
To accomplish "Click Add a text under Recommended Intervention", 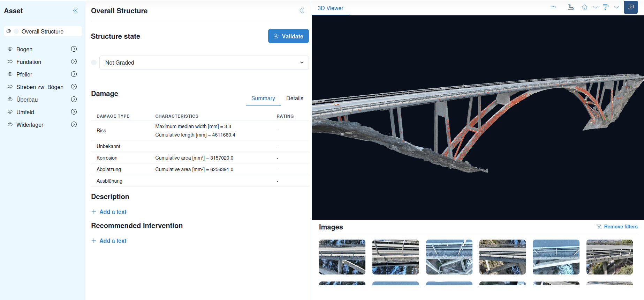I will click(x=113, y=241).
